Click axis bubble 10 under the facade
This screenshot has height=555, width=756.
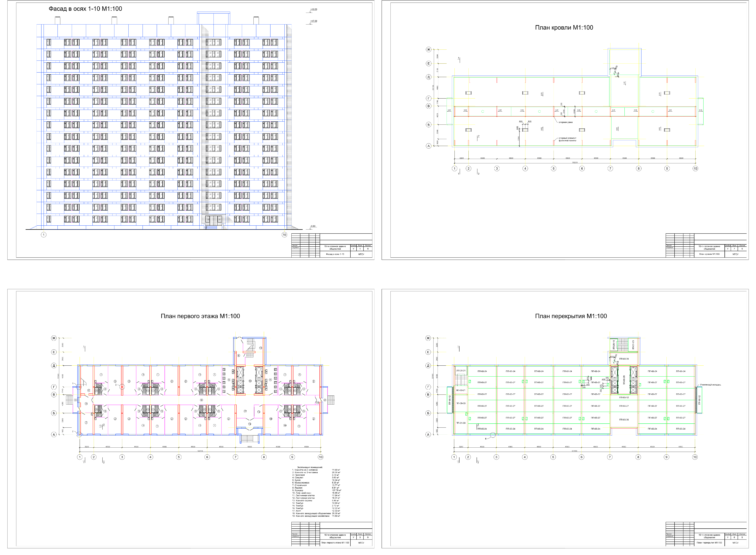284,235
